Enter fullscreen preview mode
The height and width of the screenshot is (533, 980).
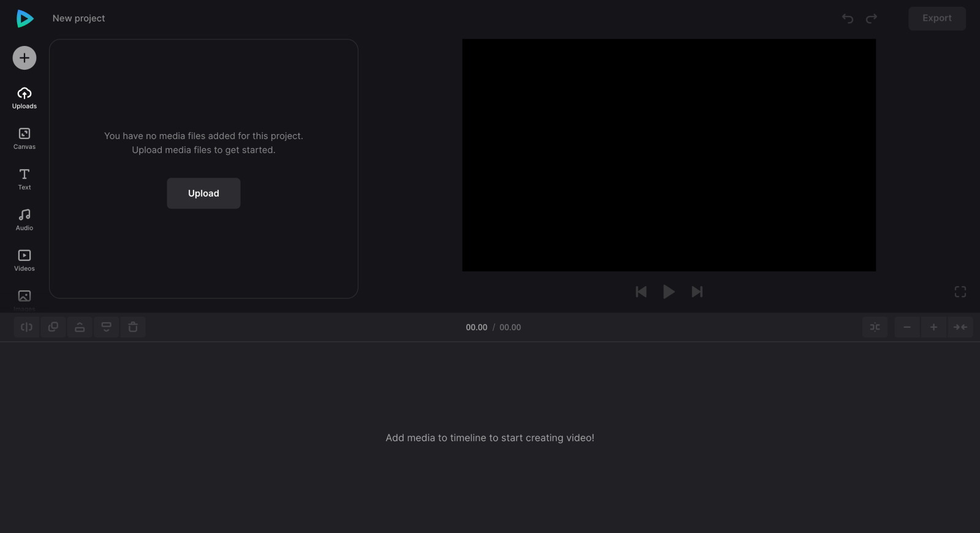pyautogui.click(x=960, y=292)
